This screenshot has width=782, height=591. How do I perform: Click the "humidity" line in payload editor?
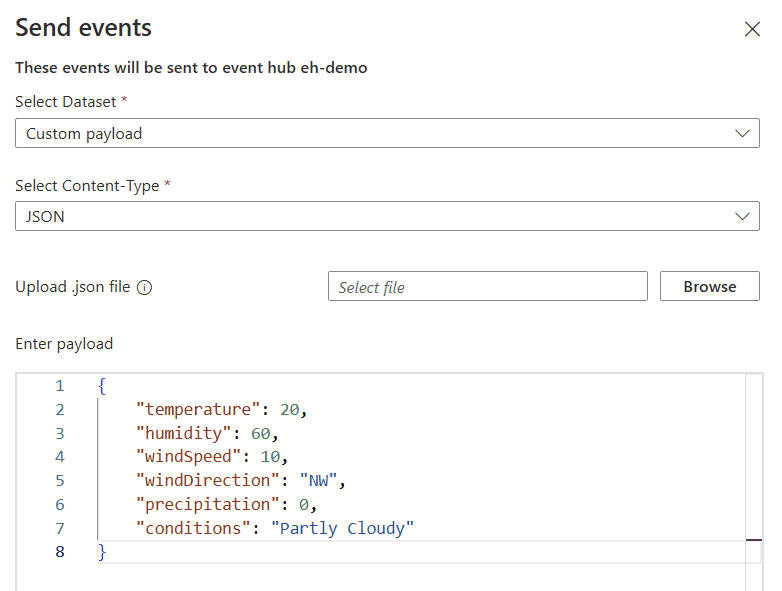tap(207, 433)
